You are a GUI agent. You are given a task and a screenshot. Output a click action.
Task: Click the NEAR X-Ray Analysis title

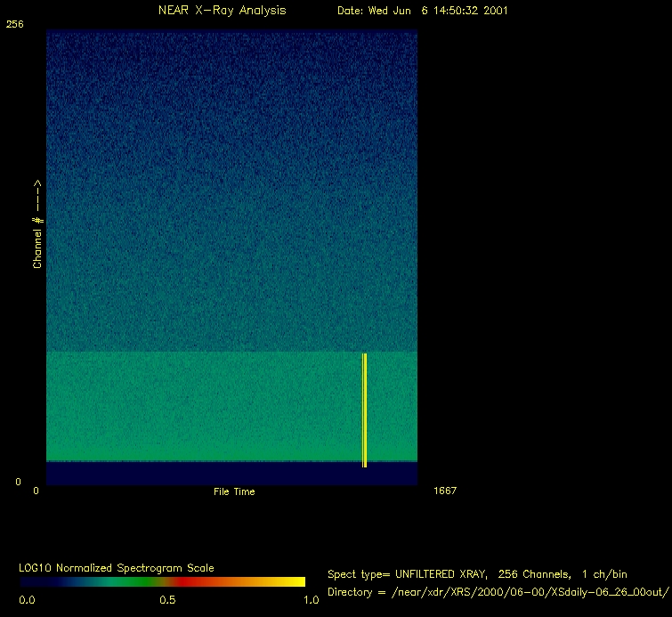click(222, 10)
